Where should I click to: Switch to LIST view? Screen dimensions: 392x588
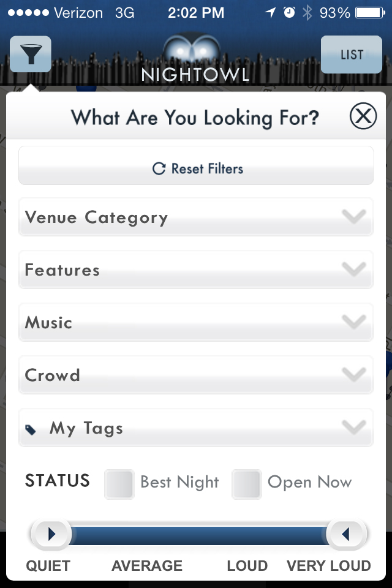click(352, 55)
